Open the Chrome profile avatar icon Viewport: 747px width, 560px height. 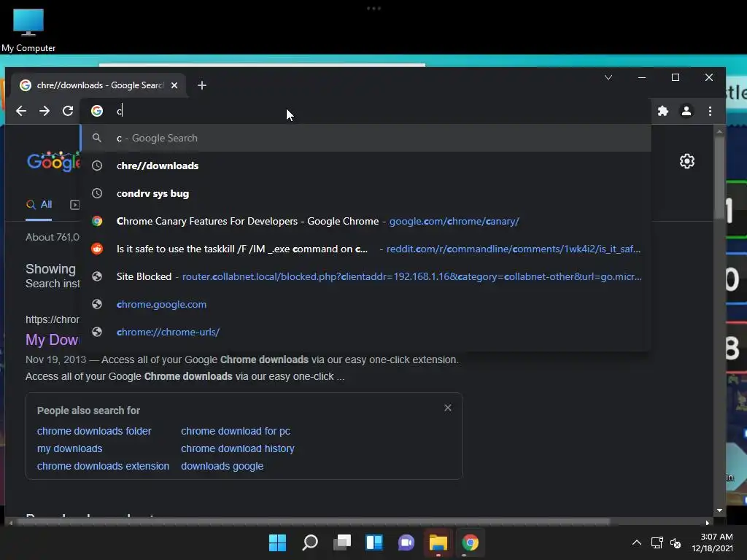686,111
